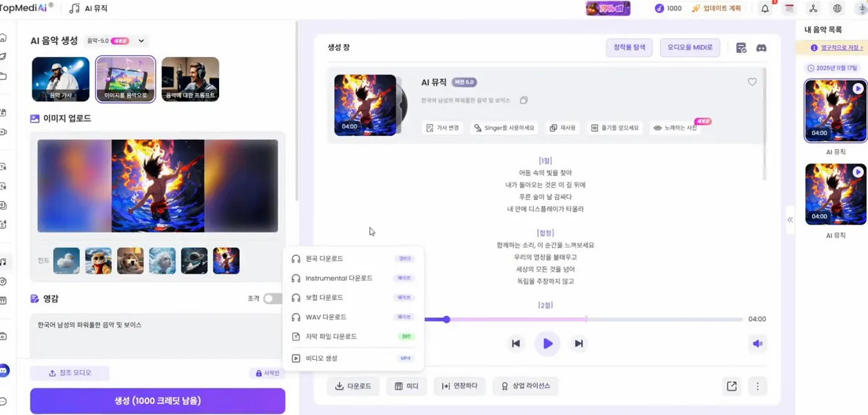Click the 상업 라이선스 button
The height and width of the screenshot is (415, 868).
(526, 386)
